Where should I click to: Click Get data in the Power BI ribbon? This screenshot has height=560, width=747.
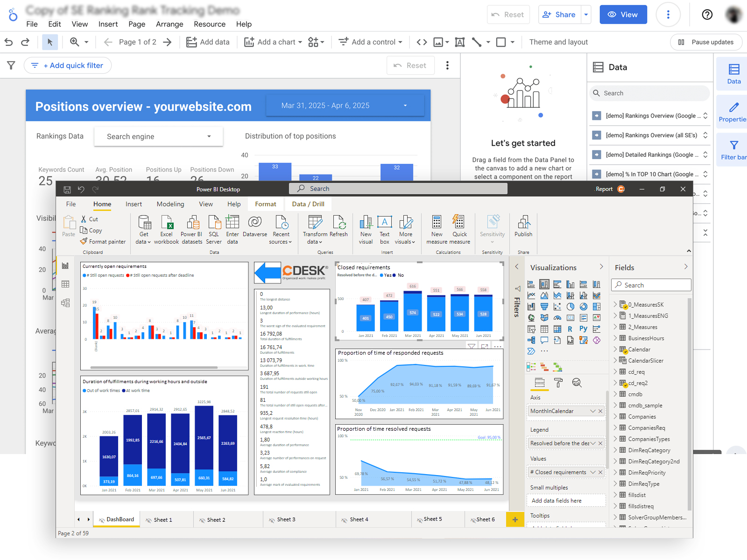coord(144,229)
